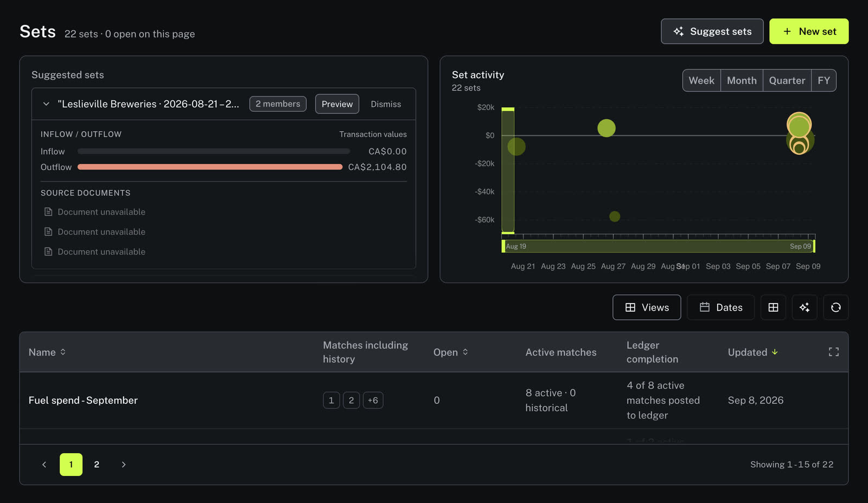Open first Document unavailable source item
The image size is (868, 503).
pyautogui.click(x=95, y=212)
